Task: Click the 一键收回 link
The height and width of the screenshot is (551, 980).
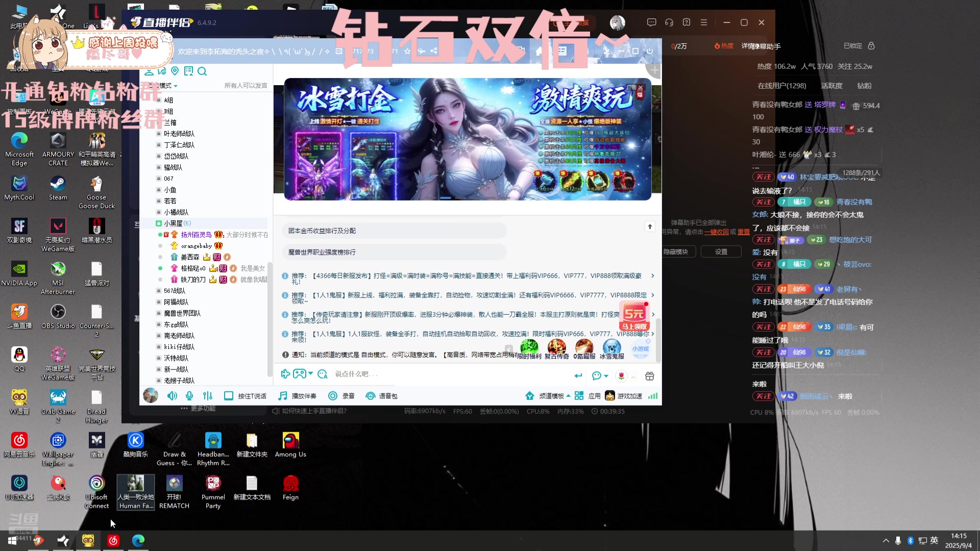Action: (x=717, y=232)
